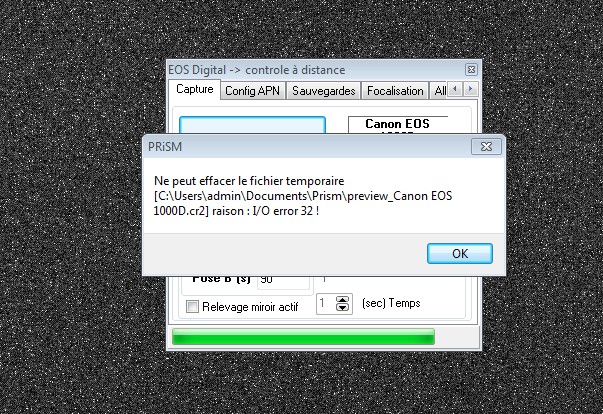Select the partially hidden All tab
Viewport: 603px width, 414px height.
click(x=439, y=91)
